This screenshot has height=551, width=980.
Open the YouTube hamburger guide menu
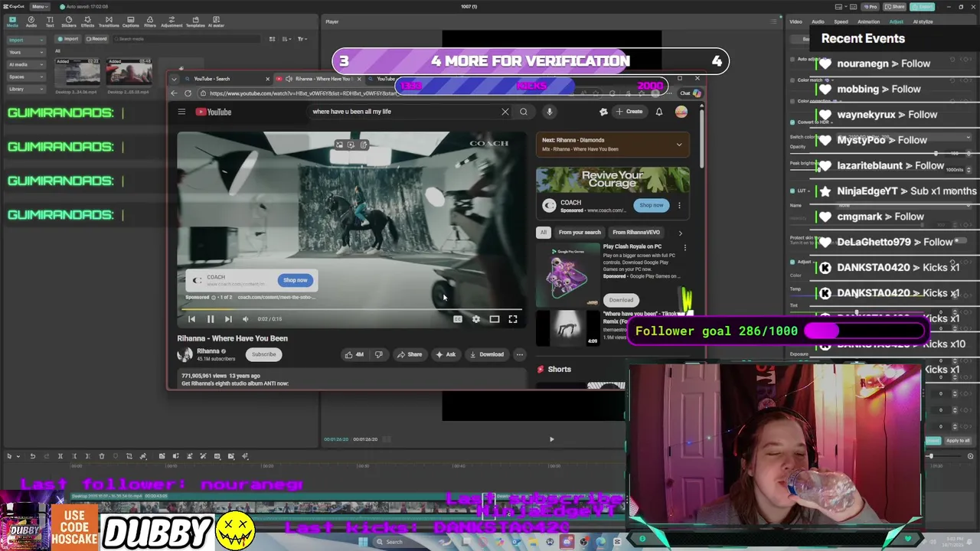coord(181,112)
